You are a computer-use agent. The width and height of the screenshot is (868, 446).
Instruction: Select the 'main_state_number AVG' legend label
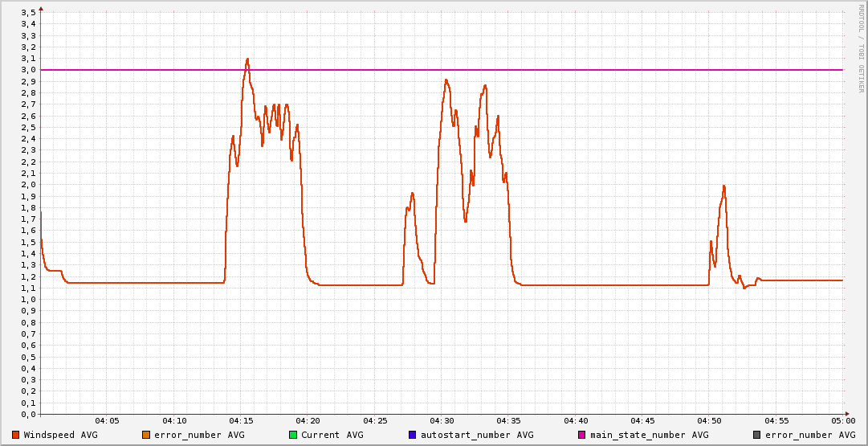tap(650, 435)
